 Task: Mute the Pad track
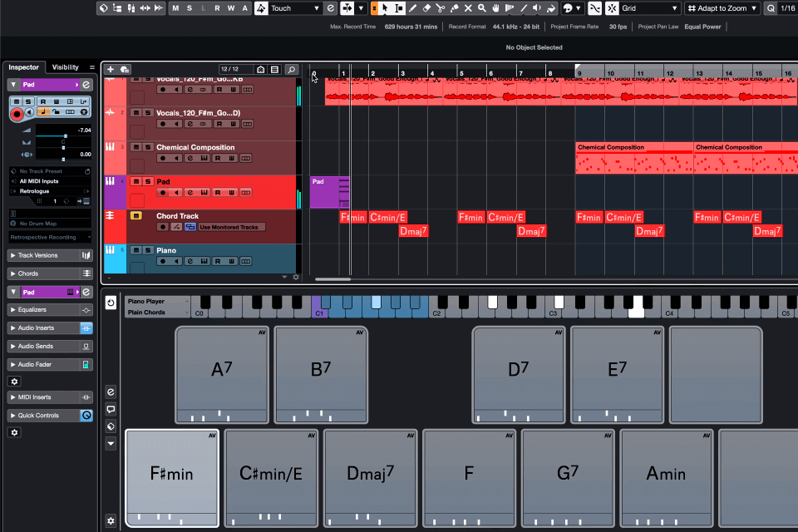(135, 181)
